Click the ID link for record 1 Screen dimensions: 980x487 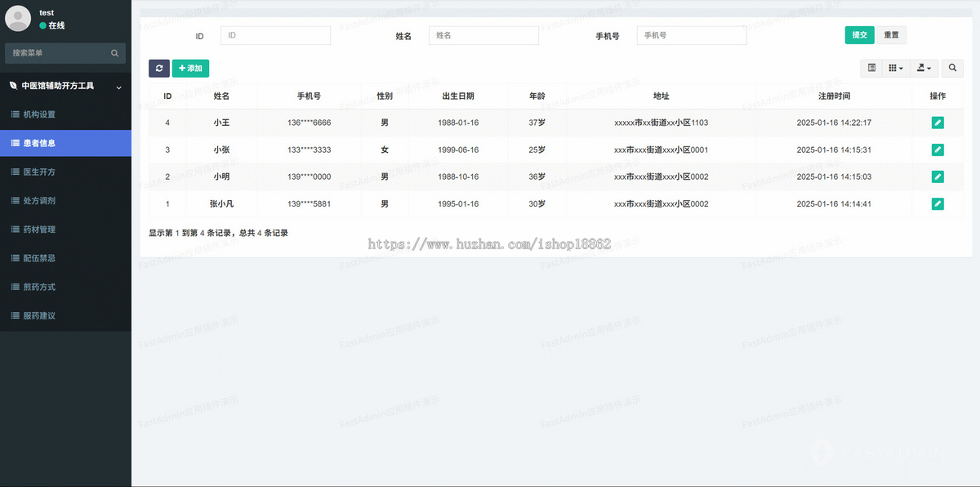(x=167, y=203)
